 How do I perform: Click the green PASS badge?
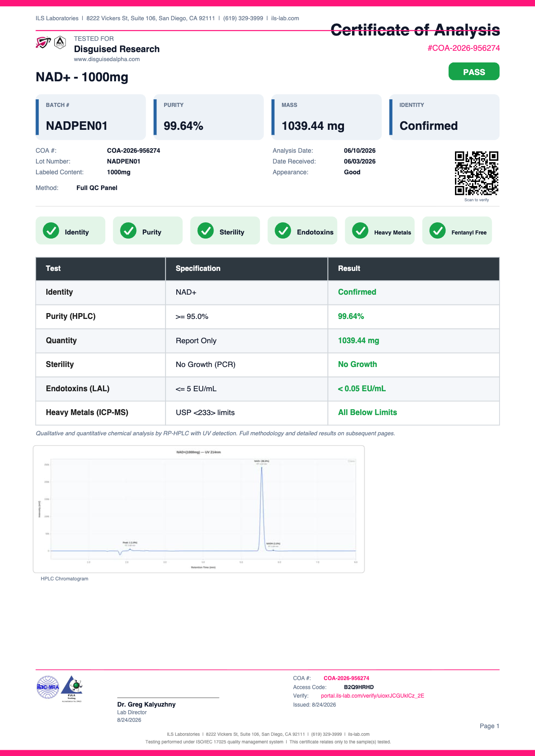pos(474,71)
